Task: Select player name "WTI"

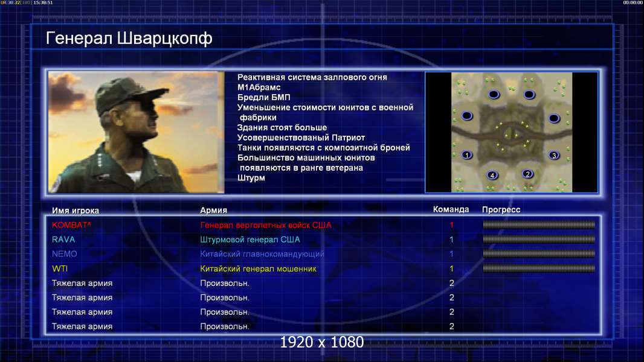Action: [60, 268]
